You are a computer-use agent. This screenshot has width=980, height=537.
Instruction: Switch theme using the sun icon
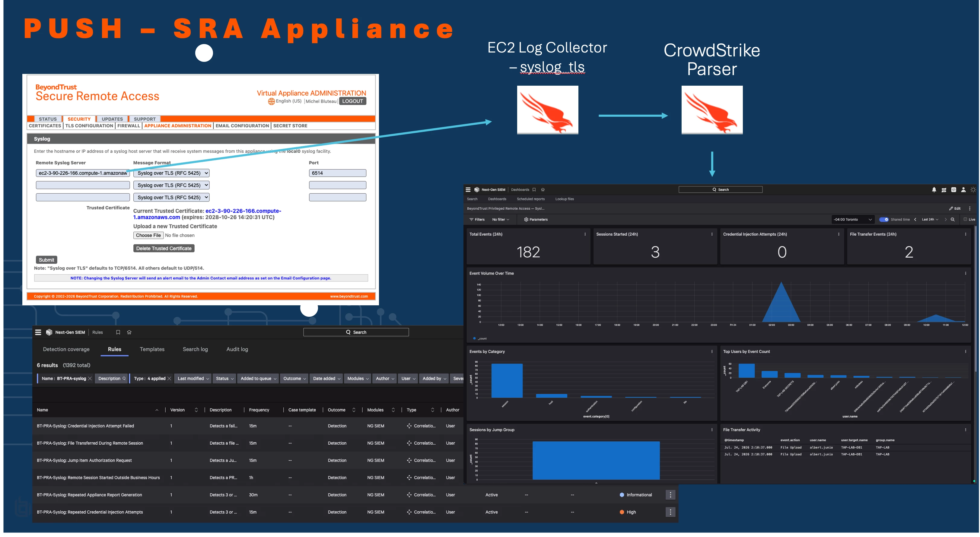[973, 190]
